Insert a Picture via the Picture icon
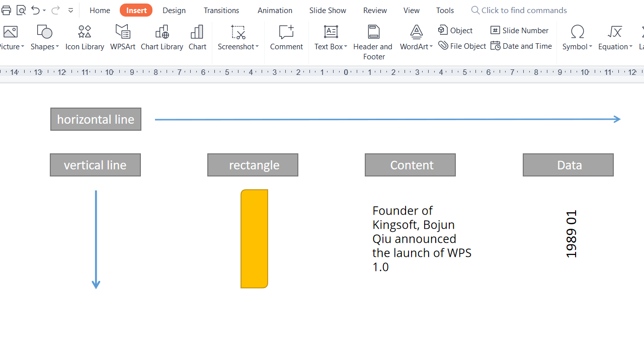This screenshot has width=644, height=362. [x=10, y=32]
